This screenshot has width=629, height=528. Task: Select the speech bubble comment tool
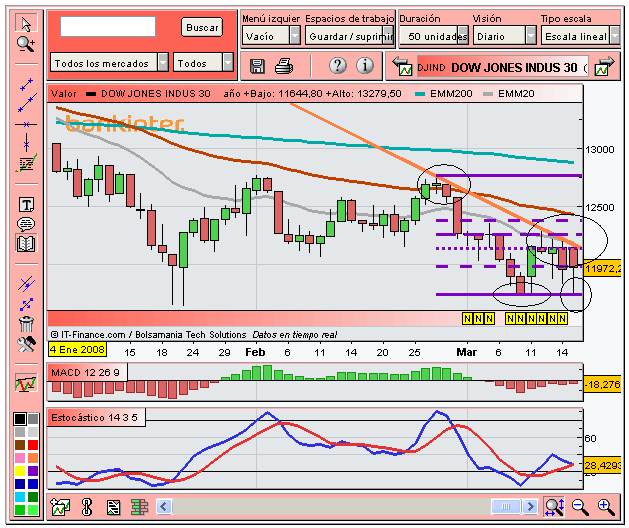pyautogui.click(x=26, y=224)
